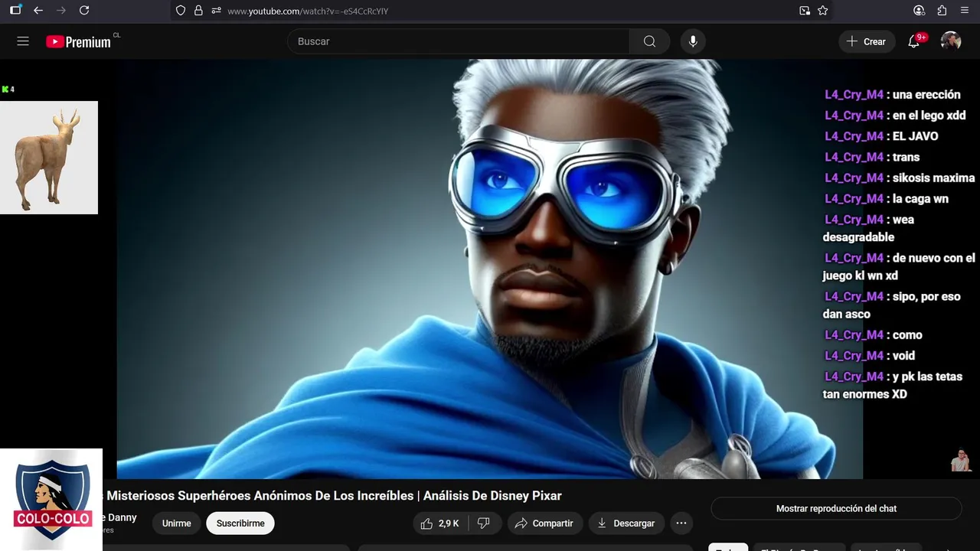Click the video player to pause
The height and width of the screenshot is (551, 980).
click(x=490, y=269)
